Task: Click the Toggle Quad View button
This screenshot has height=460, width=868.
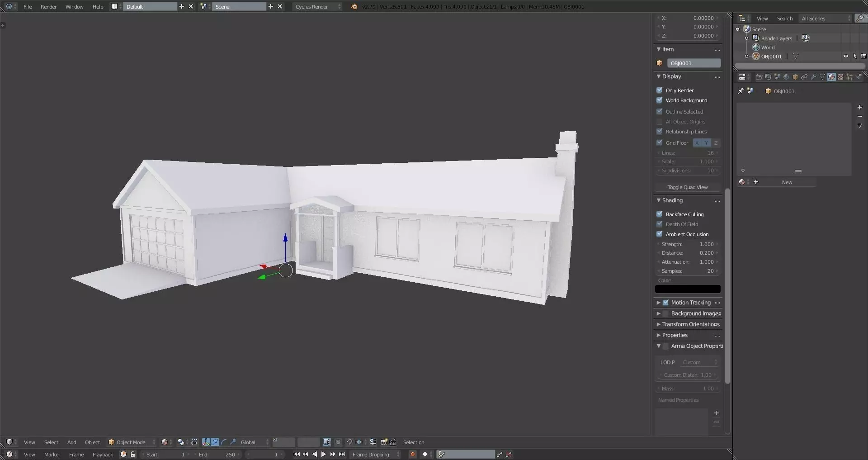Action: [x=688, y=187]
